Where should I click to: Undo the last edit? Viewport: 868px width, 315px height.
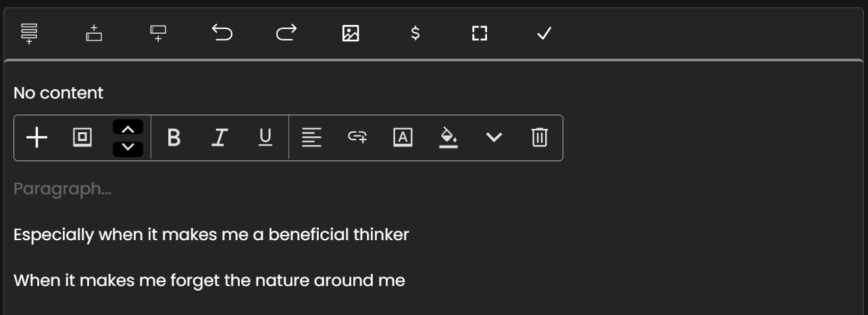(222, 32)
